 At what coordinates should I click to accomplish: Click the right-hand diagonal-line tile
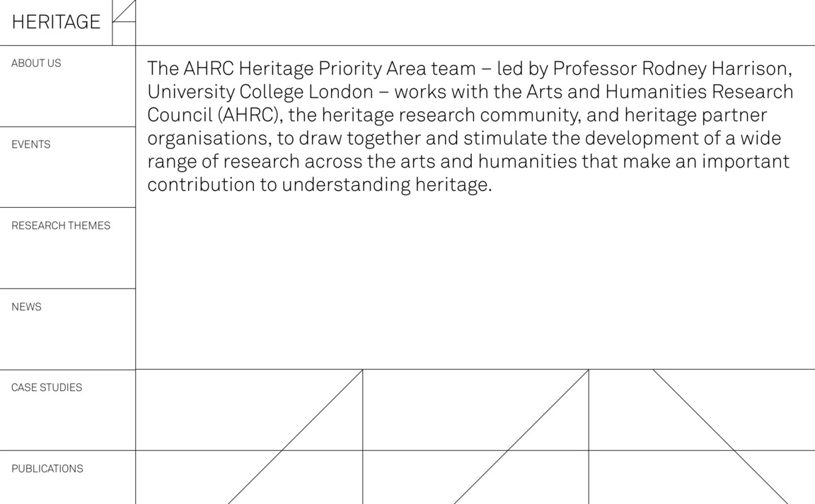pyautogui.click(x=701, y=436)
